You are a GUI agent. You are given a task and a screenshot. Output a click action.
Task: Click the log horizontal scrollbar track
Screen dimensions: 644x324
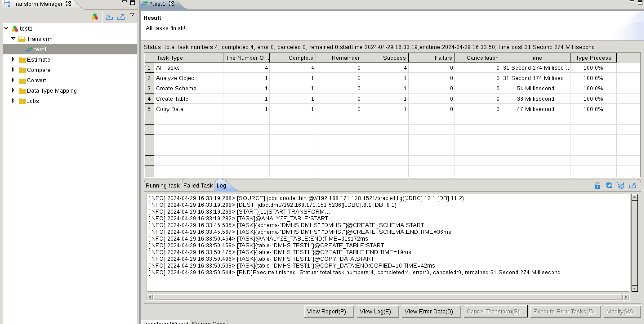click(x=388, y=297)
